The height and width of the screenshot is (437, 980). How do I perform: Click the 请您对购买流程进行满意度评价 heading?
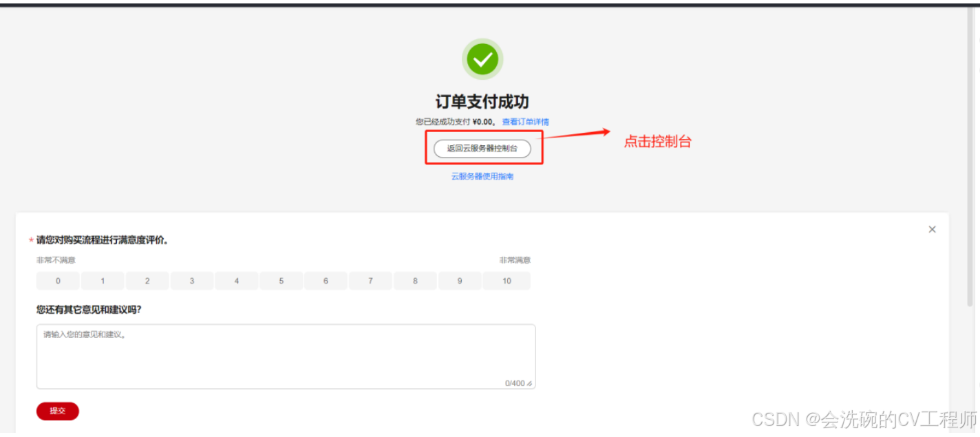pos(103,240)
